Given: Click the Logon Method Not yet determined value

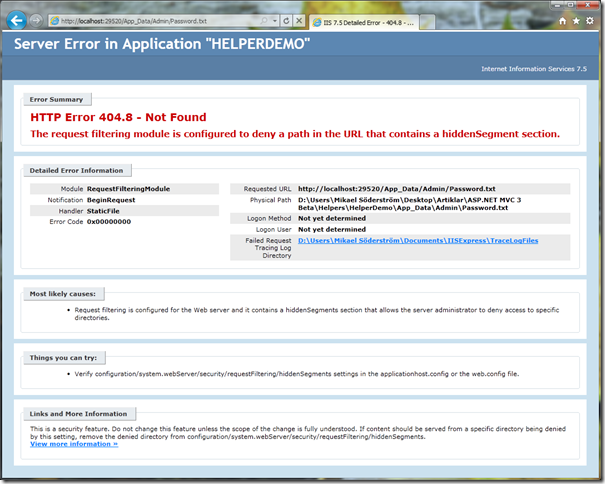Looking at the screenshot, I should pos(332,218).
